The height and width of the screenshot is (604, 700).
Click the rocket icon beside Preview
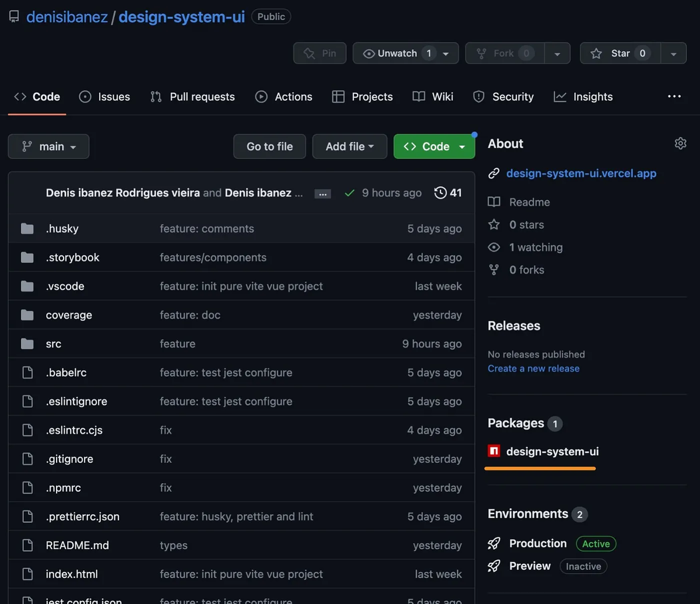point(494,565)
